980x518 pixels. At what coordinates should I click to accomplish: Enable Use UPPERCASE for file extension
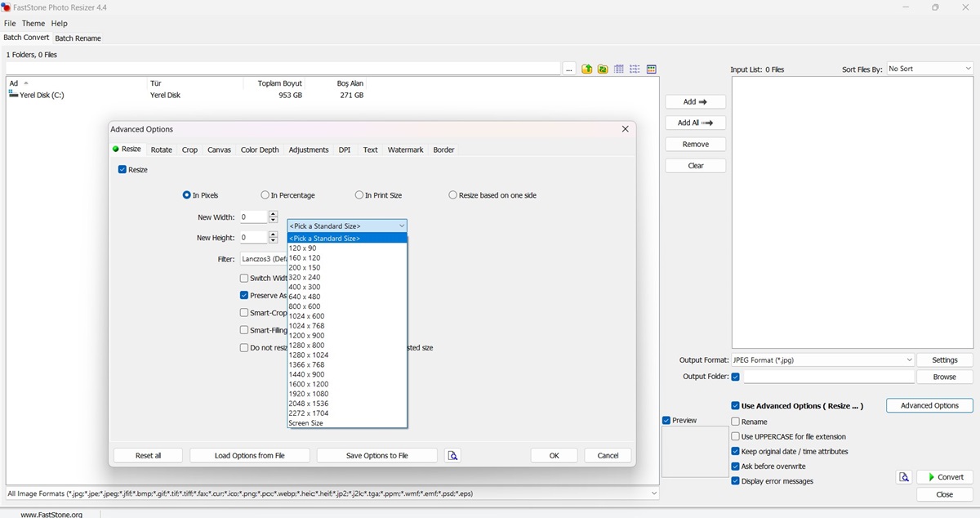click(x=736, y=436)
